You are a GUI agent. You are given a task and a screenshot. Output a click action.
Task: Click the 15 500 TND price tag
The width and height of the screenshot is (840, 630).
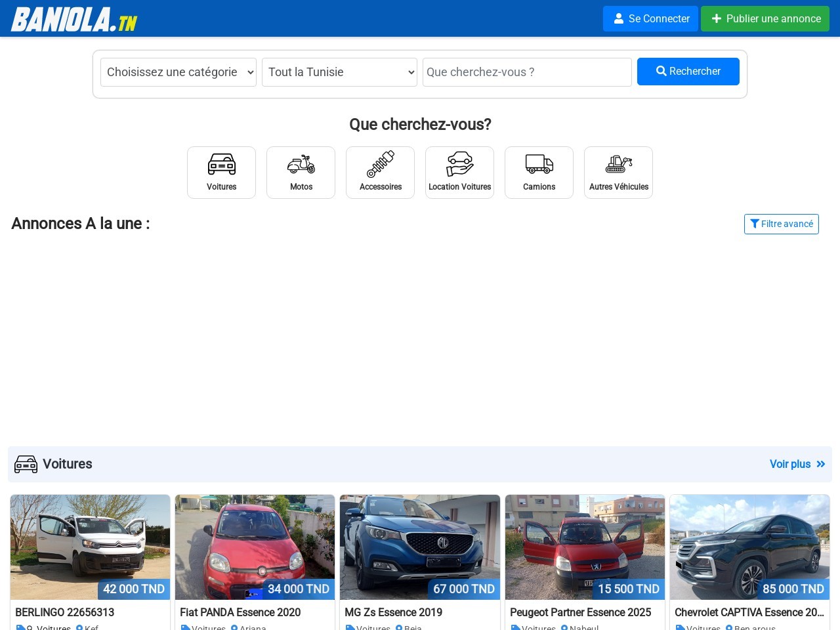pyautogui.click(x=629, y=589)
